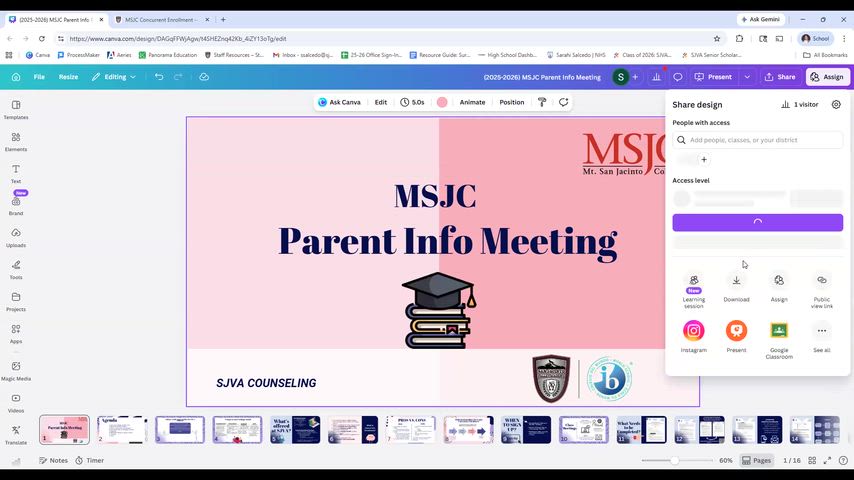This screenshot has width=854, height=480.
Task: Share to Google Classroom
Action: (779, 339)
